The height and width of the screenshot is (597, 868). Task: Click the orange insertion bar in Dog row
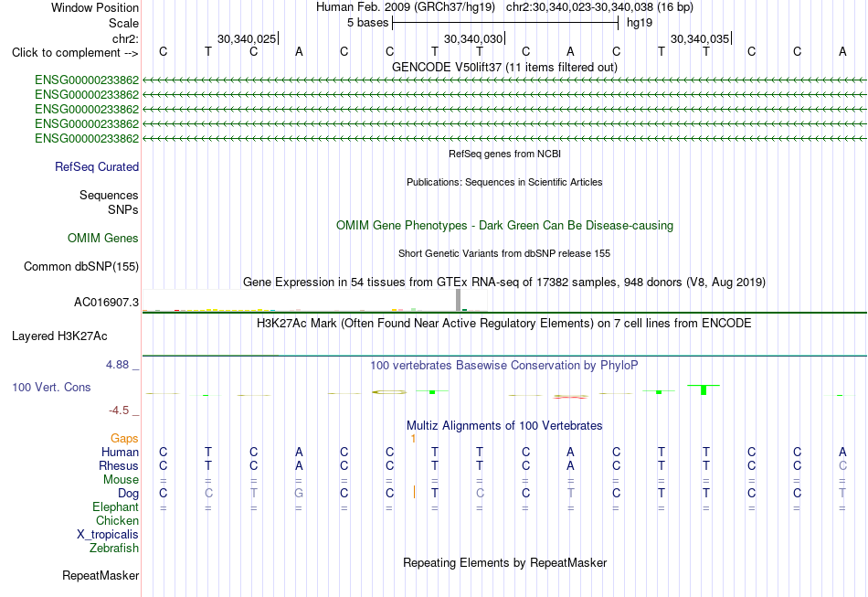pos(414,492)
